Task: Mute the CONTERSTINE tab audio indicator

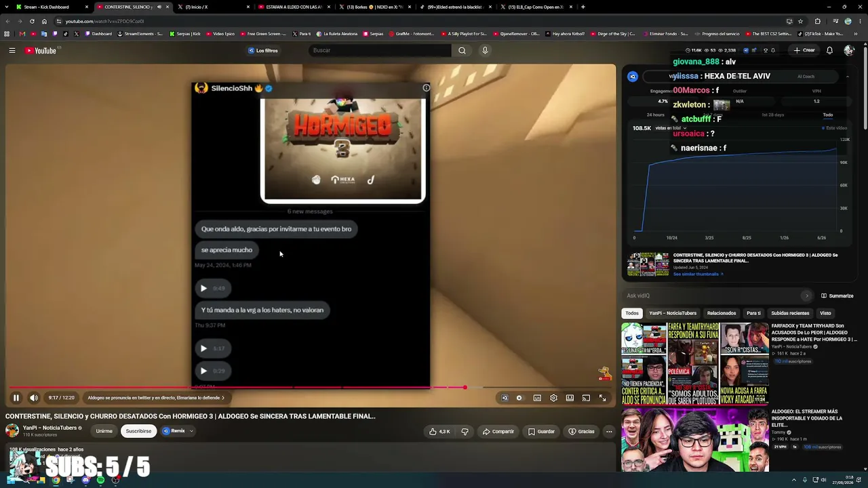Action: (x=159, y=7)
